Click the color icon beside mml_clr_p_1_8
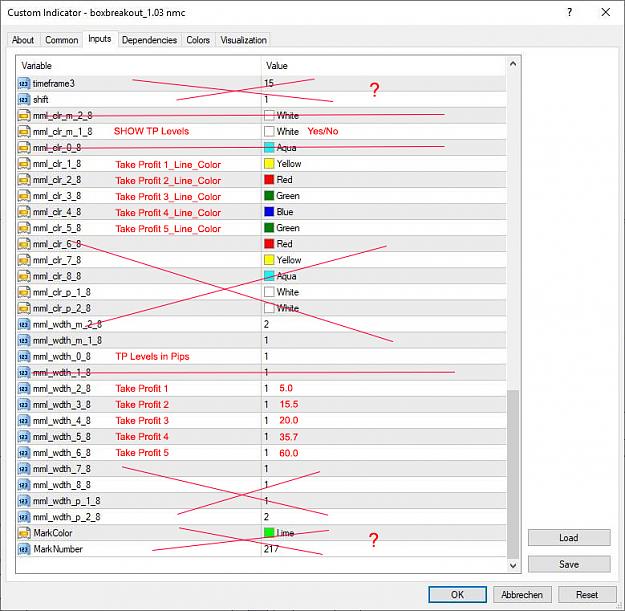The image size is (625, 611). 24,292
